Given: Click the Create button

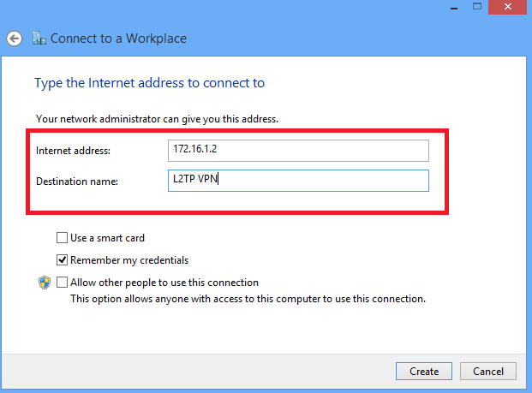Looking at the screenshot, I should coord(424,372).
